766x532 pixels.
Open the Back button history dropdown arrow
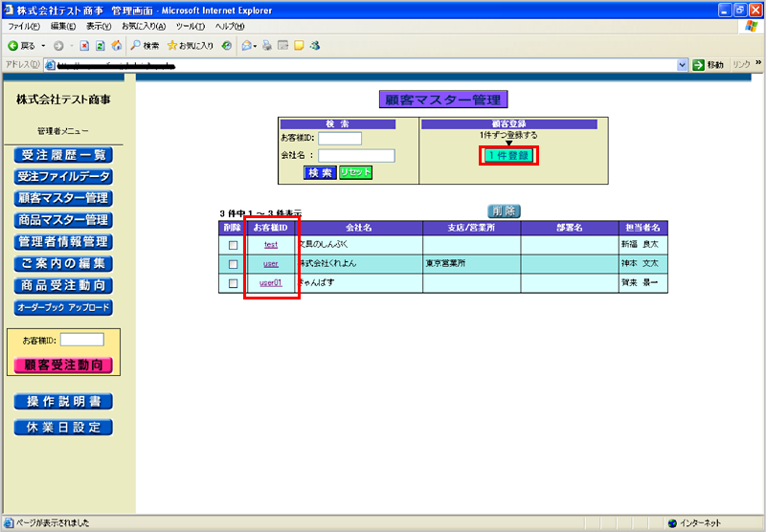[43, 45]
